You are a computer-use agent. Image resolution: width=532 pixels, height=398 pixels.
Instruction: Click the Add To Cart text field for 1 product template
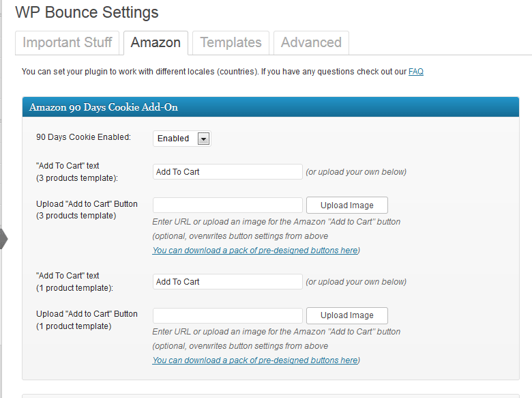coord(227,282)
